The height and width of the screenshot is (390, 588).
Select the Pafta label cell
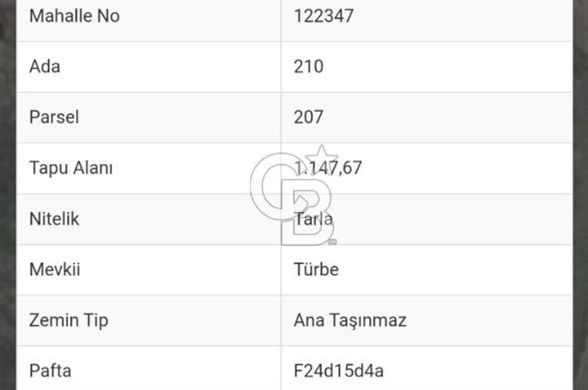coord(50,371)
